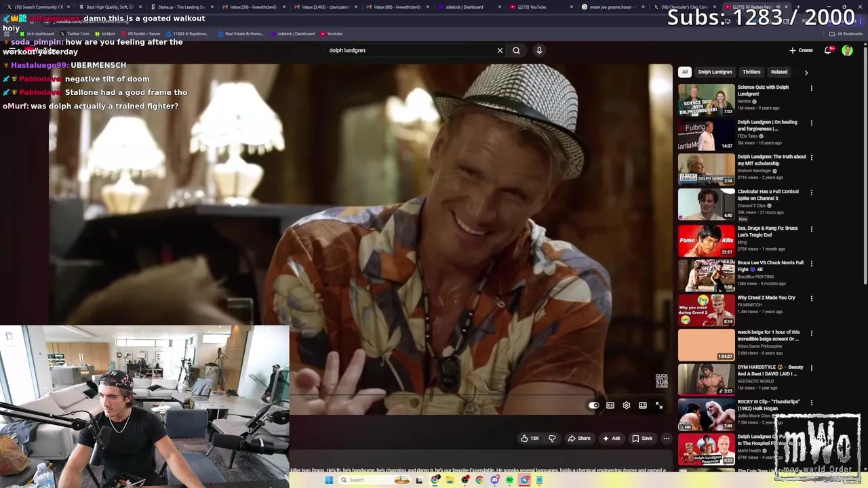Open video player settings gear
The width and height of the screenshot is (868, 488).
[x=627, y=405]
